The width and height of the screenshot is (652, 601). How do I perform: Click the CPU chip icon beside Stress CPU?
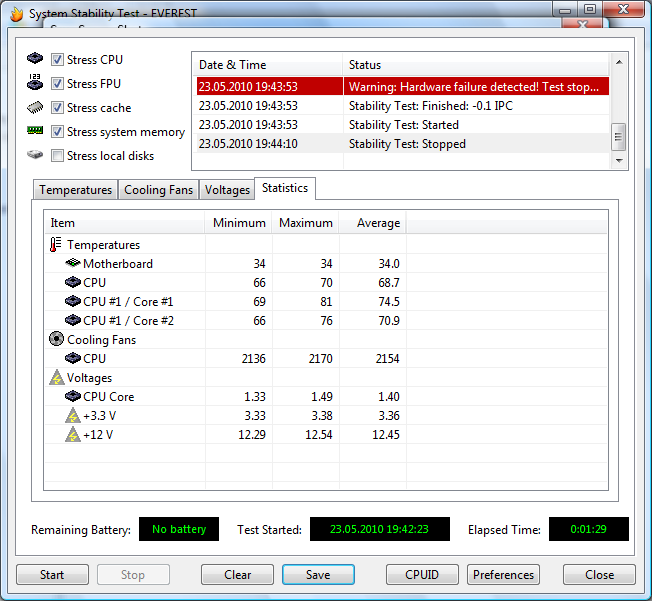point(35,58)
